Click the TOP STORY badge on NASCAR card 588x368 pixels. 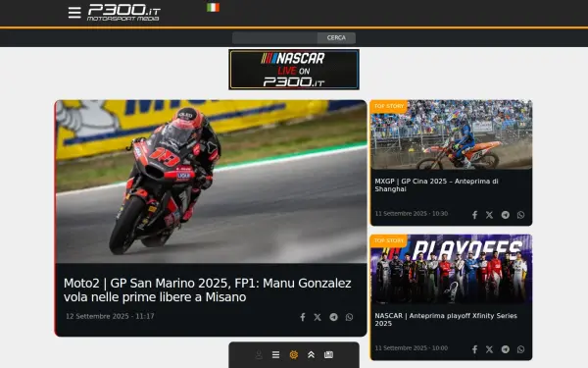tap(389, 240)
